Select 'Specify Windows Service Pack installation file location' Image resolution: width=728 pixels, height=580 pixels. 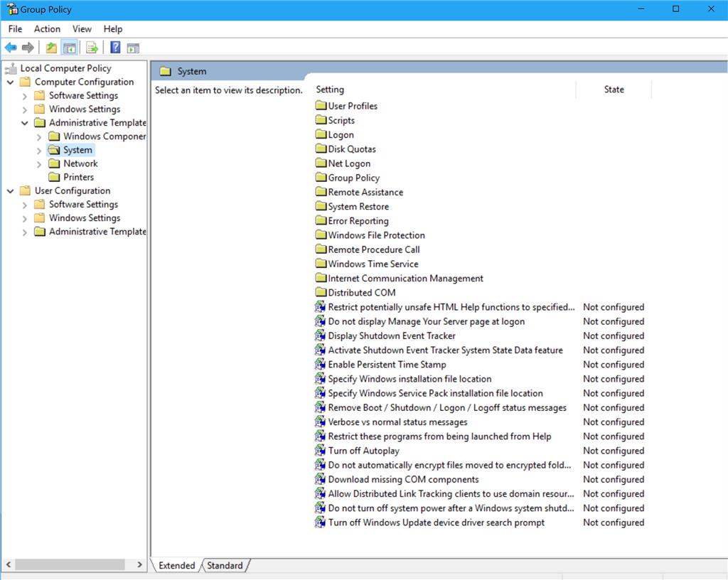click(435, 393)
